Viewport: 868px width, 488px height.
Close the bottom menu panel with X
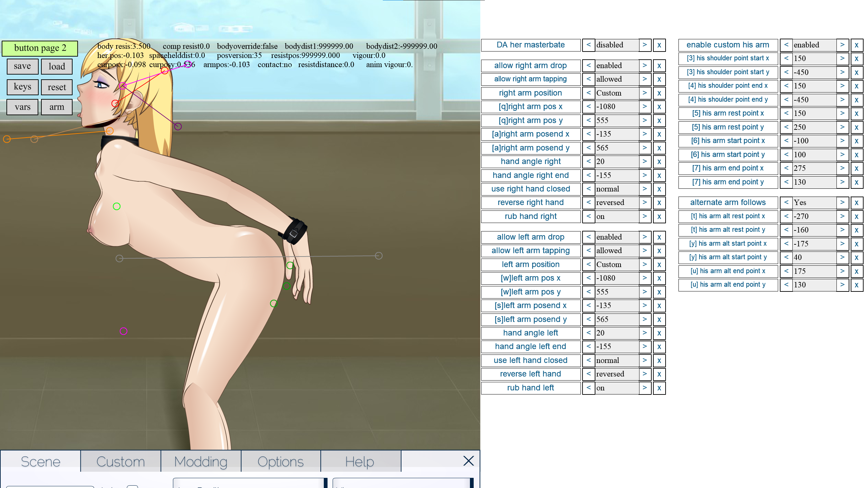point(468,461)
